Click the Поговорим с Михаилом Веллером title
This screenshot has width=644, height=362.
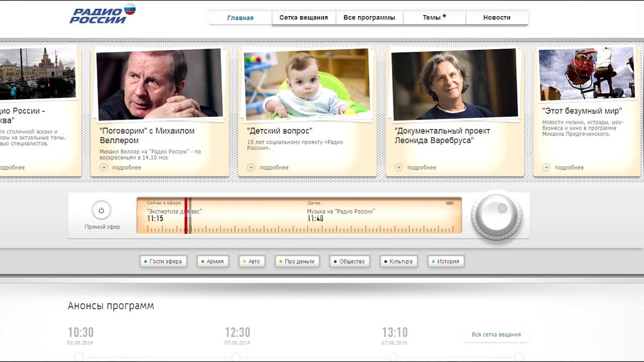click(147, 135)
